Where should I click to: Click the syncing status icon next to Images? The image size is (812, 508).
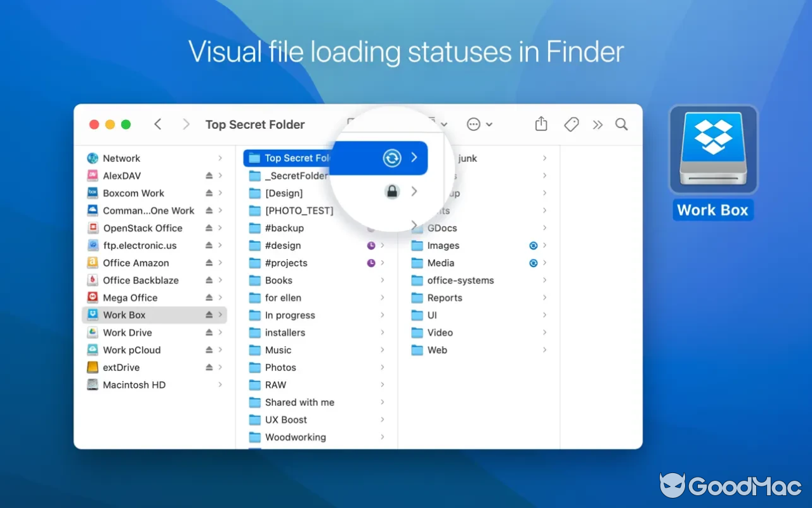(x=533, y=245)
